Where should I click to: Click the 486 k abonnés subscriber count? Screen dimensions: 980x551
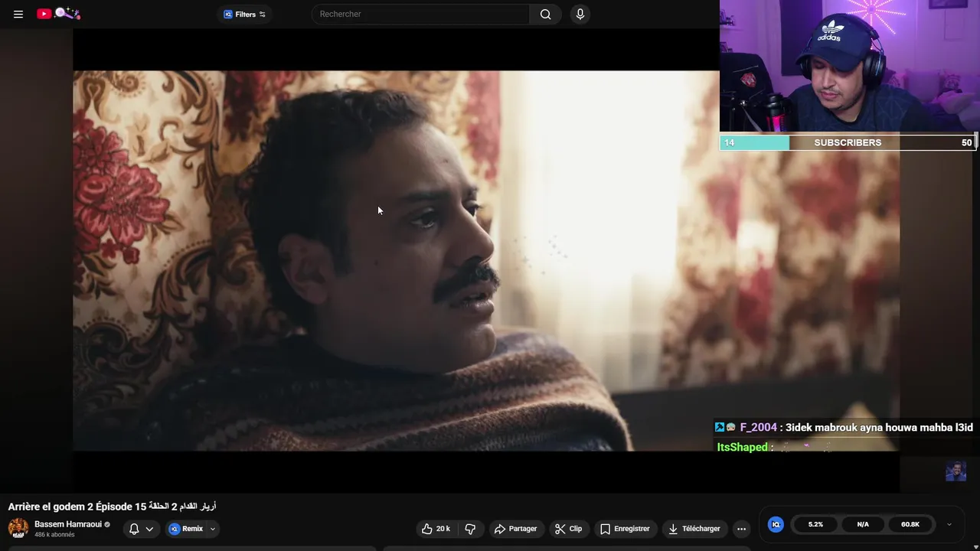54,535
